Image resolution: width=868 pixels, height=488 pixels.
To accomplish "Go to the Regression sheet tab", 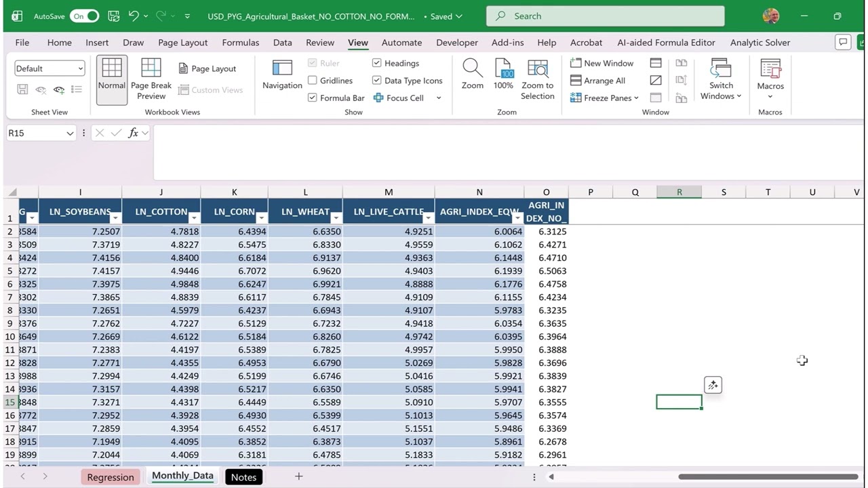I will coord(111,477).
